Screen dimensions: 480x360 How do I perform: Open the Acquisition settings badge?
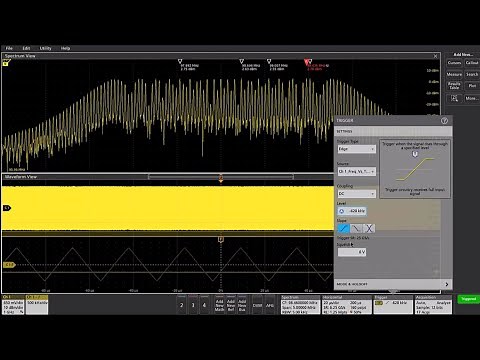pos(433,305)
